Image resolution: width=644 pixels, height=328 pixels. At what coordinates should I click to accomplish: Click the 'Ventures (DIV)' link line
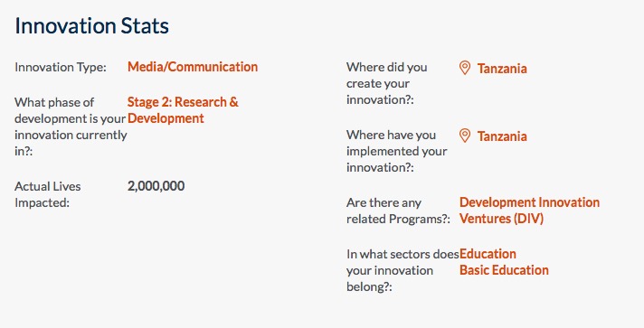click(x=501, y=219)
